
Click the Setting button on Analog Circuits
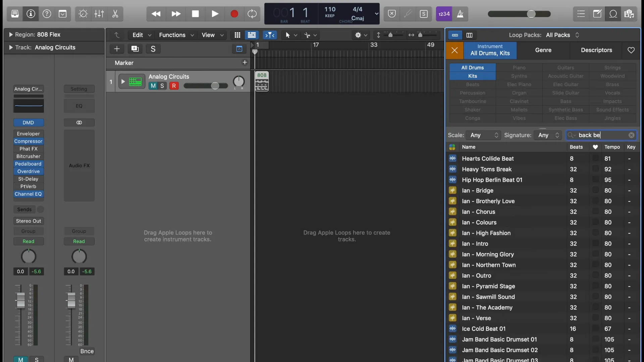[x=79, y=89]
